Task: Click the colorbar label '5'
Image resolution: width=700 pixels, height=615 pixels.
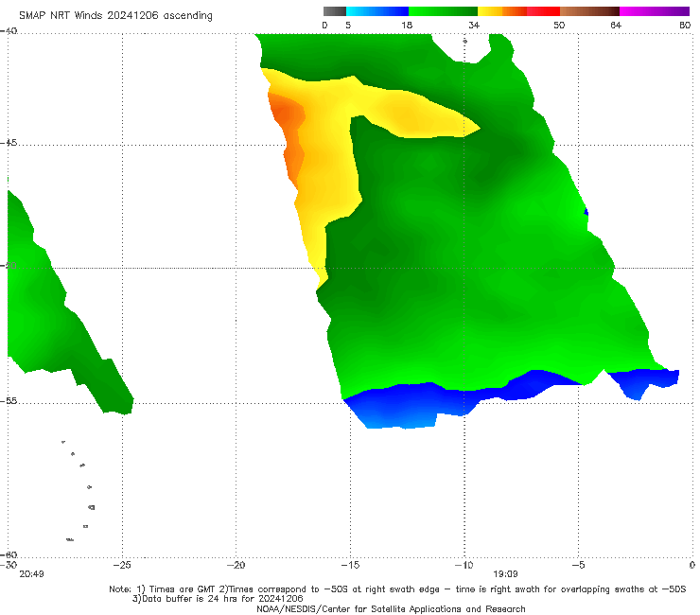Action: pos(348,25)
